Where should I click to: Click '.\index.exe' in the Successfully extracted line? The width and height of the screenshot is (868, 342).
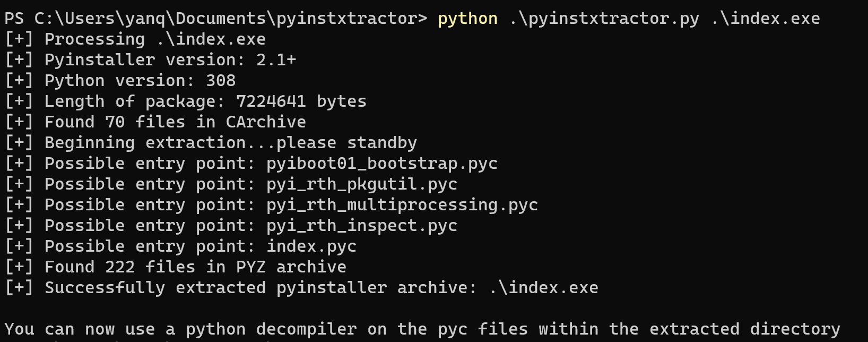pos(543,288)
